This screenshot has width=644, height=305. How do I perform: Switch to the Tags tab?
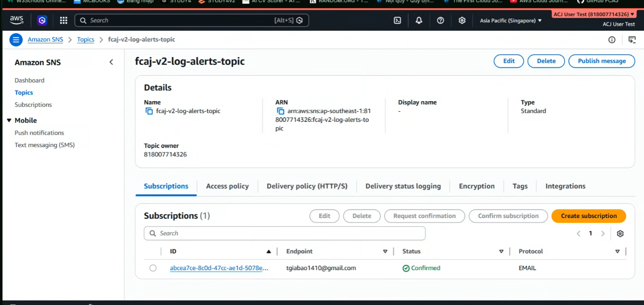tap(520, 186)
